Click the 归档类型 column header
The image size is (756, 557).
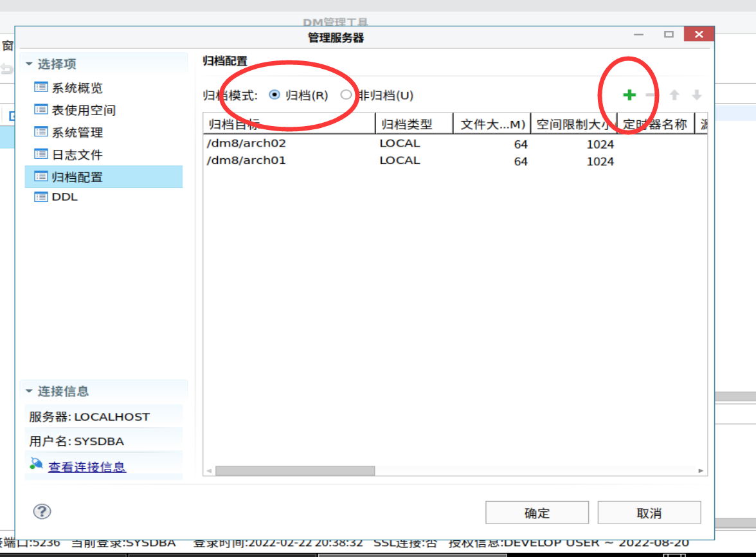[414, 124]
